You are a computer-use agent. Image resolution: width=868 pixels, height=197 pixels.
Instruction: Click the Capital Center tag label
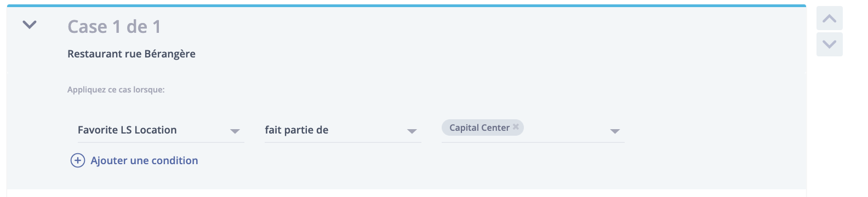coord(479,128)
